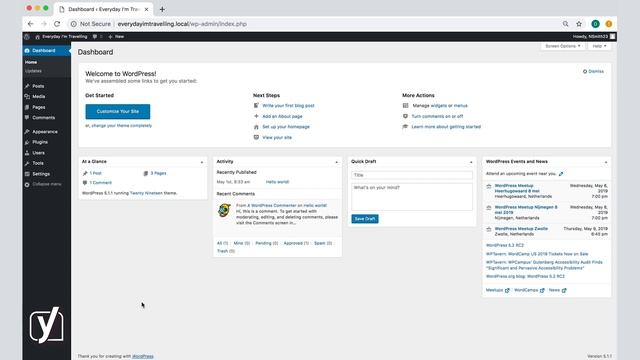Open the Dashboard menu item
Screen dimensions: 640x360
47,51
